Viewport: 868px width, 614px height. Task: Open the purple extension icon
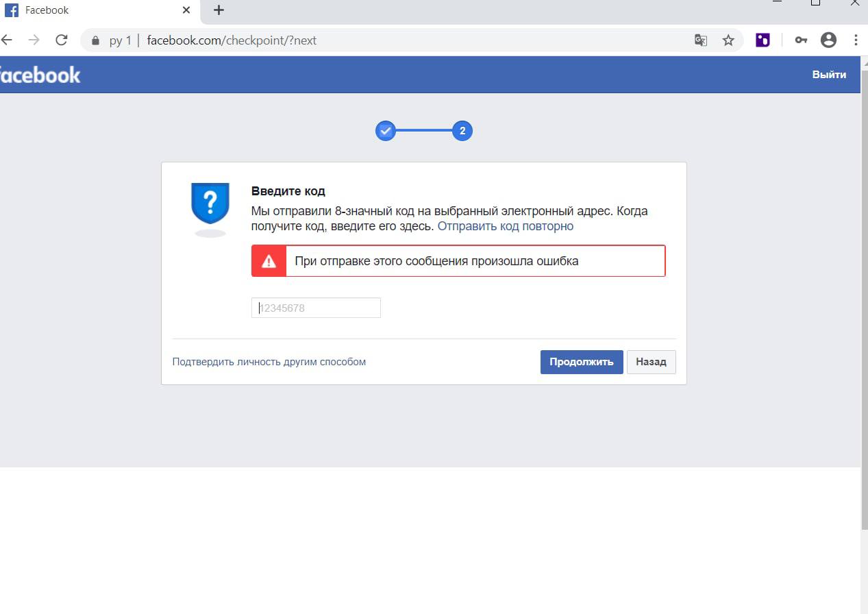tap(762, 40)
